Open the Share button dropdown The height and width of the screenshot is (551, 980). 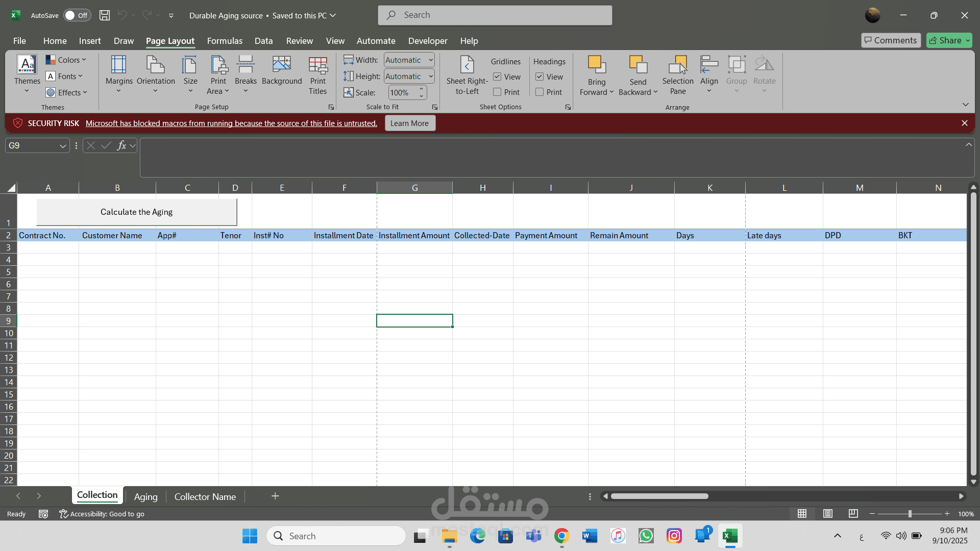click(x=967, y=40)
